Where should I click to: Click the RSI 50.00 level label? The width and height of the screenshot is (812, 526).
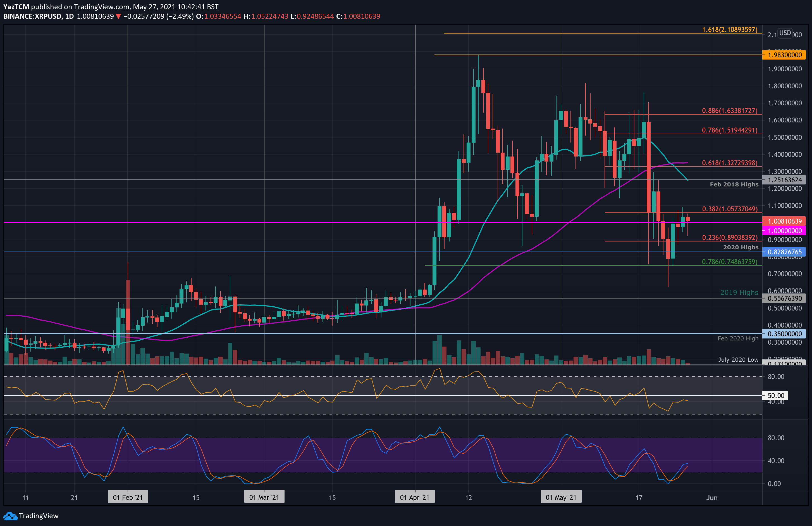tap(775, 395)
